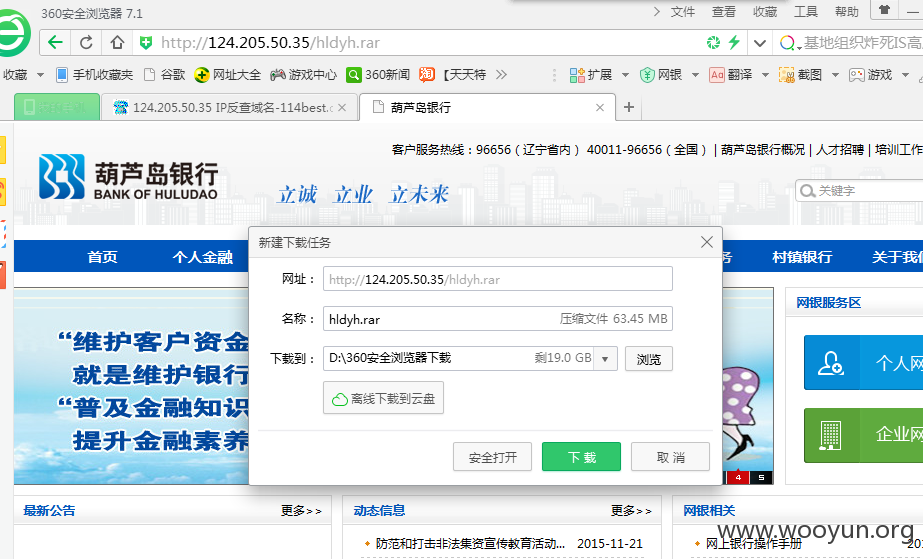Image resolution: width=923 pixels, height=559 pixels.
Task: Select banner slide 5 indicator
Action: tap(761, 477)
